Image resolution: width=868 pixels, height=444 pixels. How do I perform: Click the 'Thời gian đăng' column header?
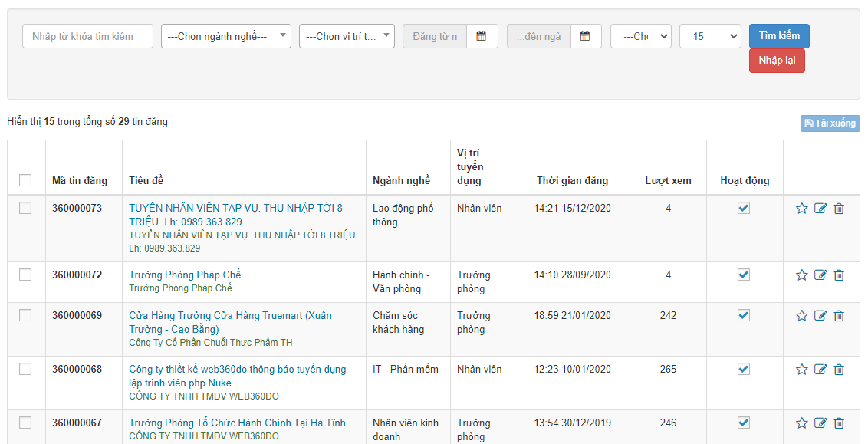pos(572,180)
